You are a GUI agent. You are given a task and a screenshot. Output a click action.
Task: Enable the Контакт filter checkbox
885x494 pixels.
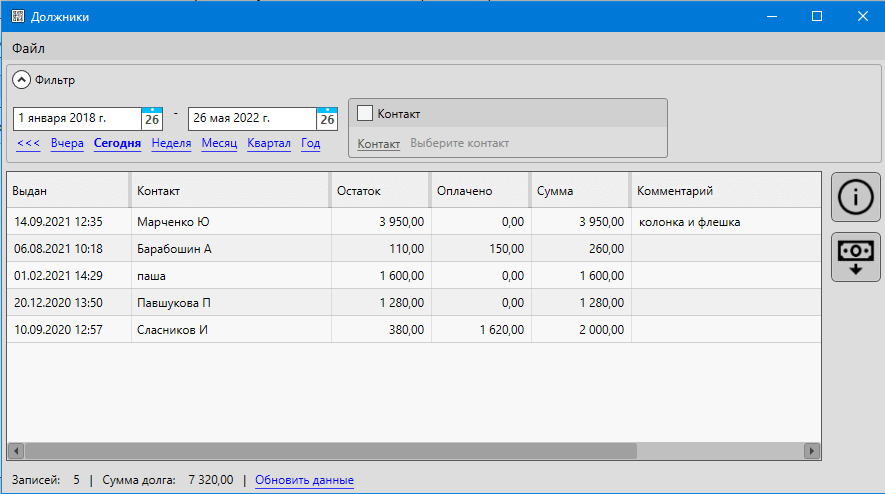[365, 114]
